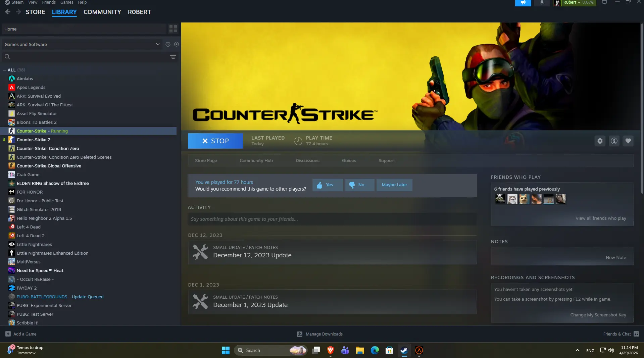Open File Explorer from taskbar
Screen dimensions: 644x358
point(360,351)
